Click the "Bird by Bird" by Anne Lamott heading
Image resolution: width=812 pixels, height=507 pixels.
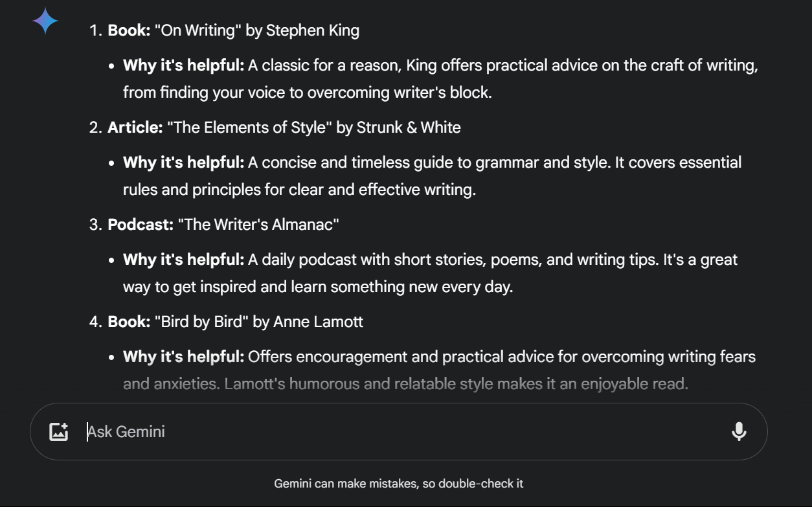click(258, 322)
